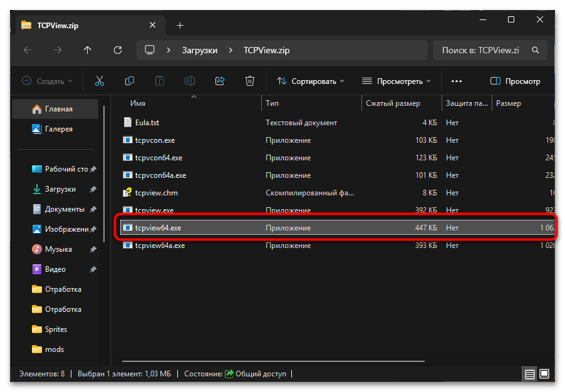Click the tcpview.chm help file icon
The image size is (565, 392).
coord(127,193)
